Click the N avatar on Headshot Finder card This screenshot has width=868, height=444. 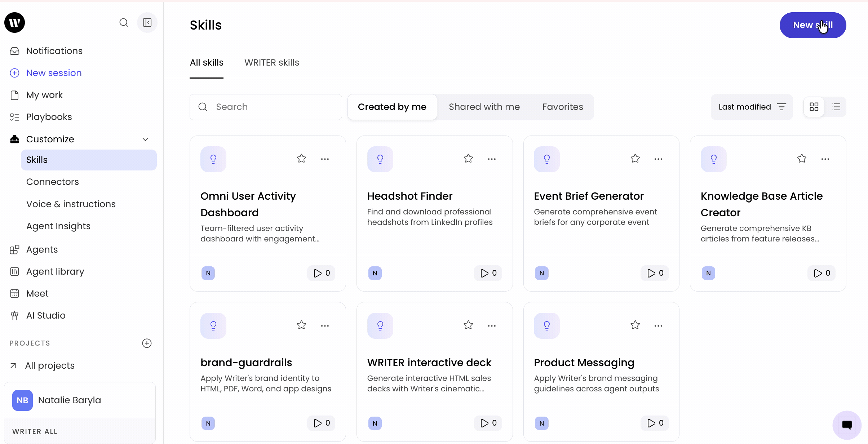click(x=375, y=273)
